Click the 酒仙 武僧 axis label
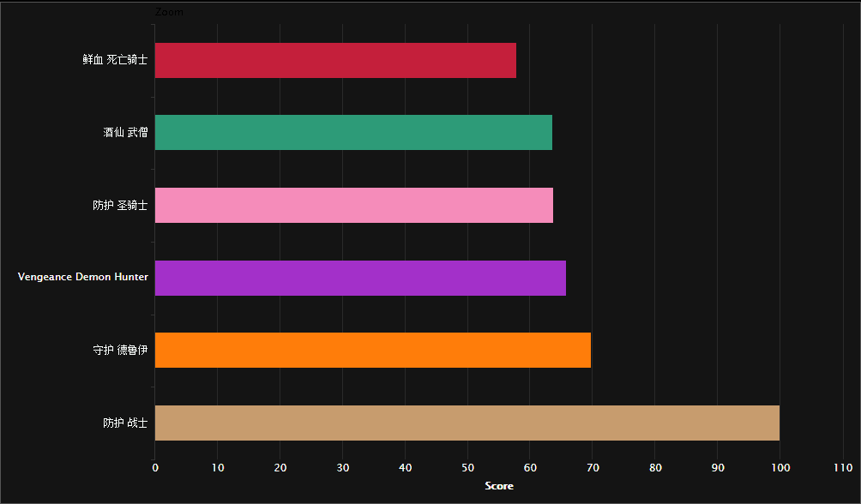Viewport: 861px width, 504px height. [x=126, y=132]
